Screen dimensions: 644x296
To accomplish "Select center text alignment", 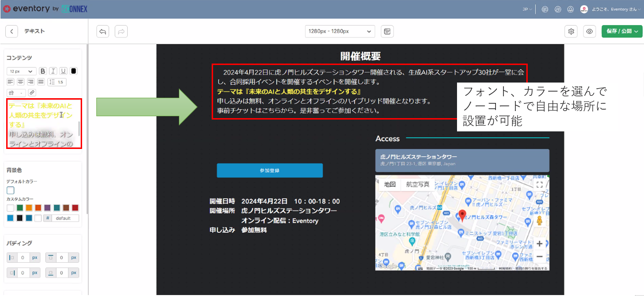I will (x=20, y=81).
